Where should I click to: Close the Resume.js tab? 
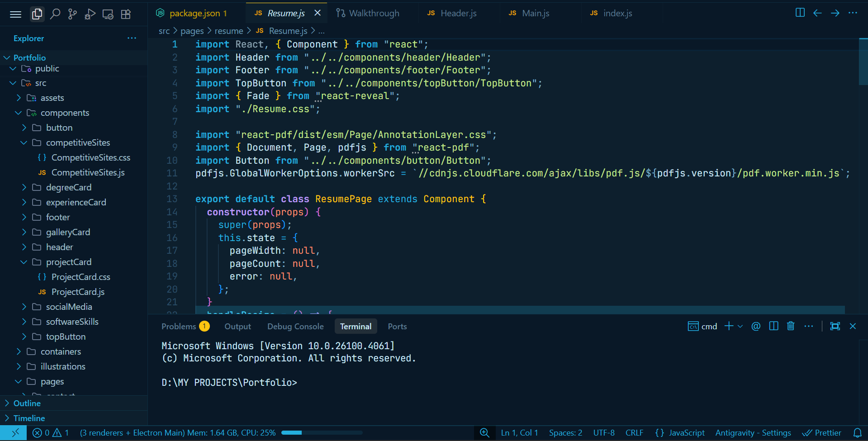(318, 13)
